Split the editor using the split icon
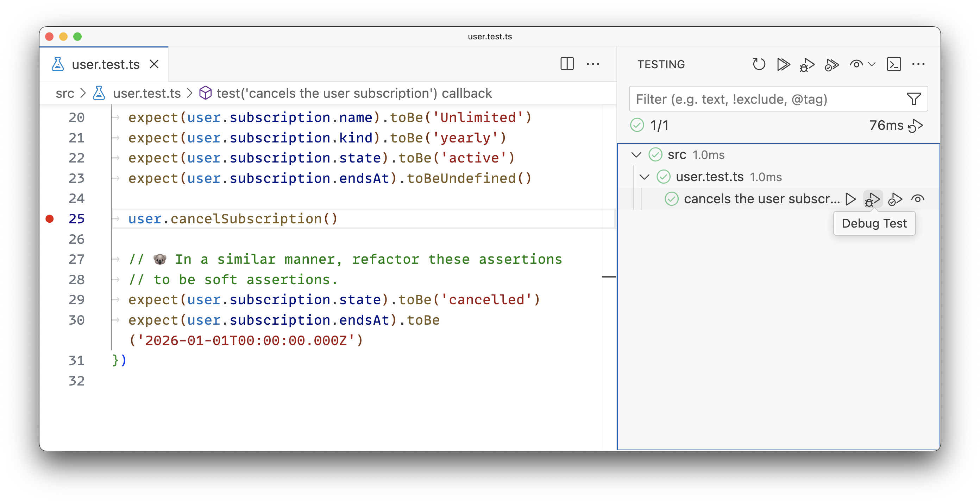This screenshot has height=503, width=980. [x=567, y=64]
